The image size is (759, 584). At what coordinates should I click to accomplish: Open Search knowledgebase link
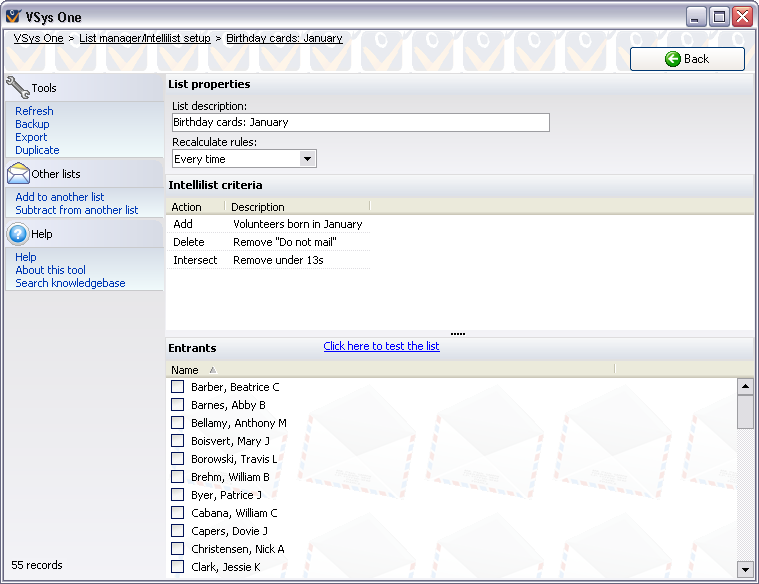[70, 283]
